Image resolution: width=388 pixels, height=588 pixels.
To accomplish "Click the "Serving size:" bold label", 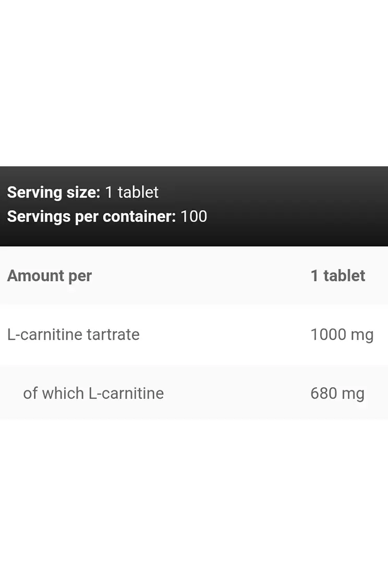I will click(53, 192).
